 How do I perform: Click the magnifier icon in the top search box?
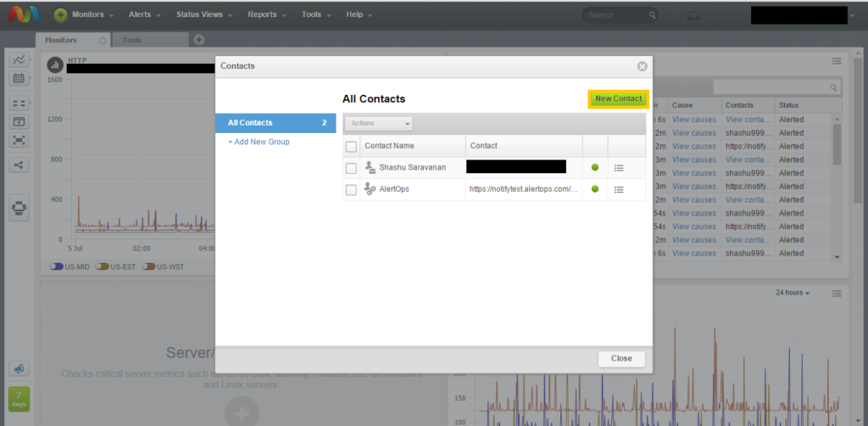coord(653,15)
